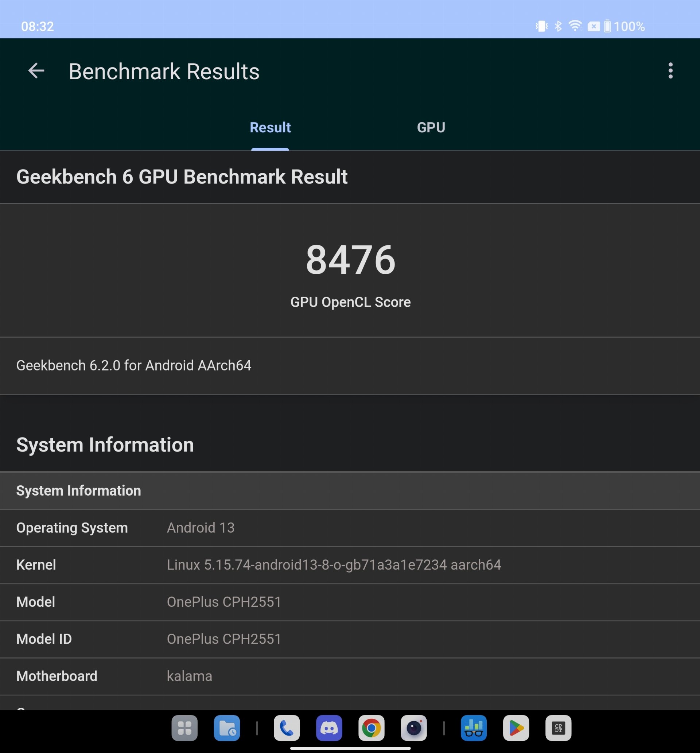Tap the Bluetooth status icon
Image resolution: width=700 pixels, height=753 pixels.
coord(558,26)
